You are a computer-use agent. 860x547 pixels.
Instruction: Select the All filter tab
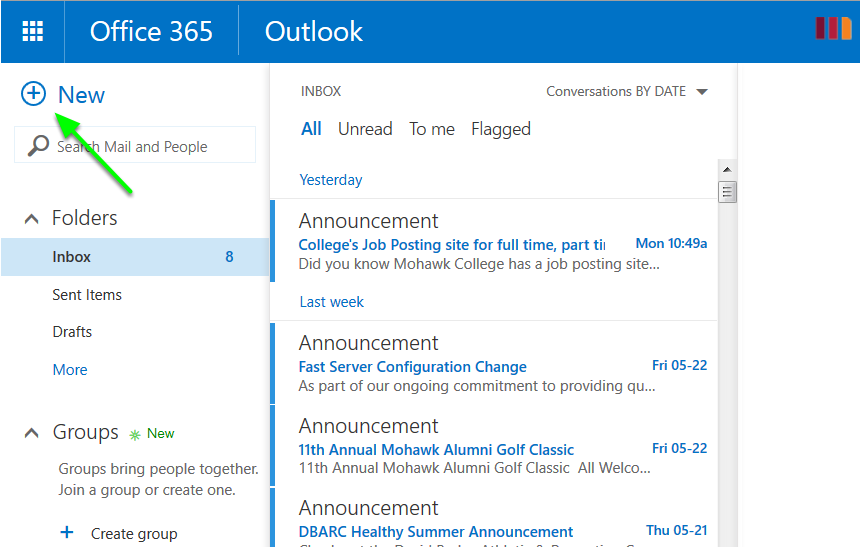(311, 129)
